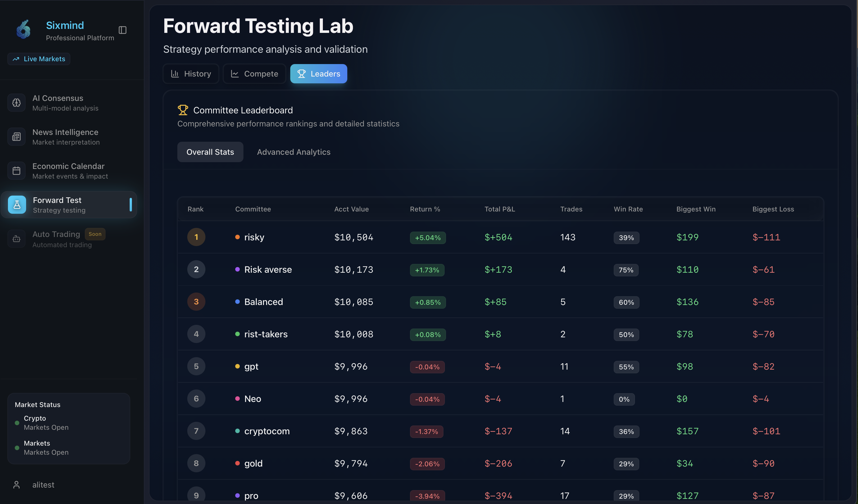The height and width of the screenshot is (504, 858).
Task: Click the Crypto market status entry
Action: 41,423
